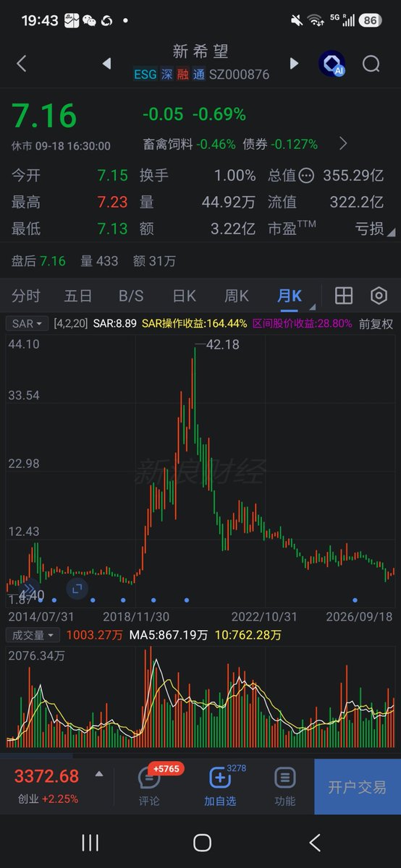Open the search magnifier icon
The image size is (401, 868).
(371, 64)
